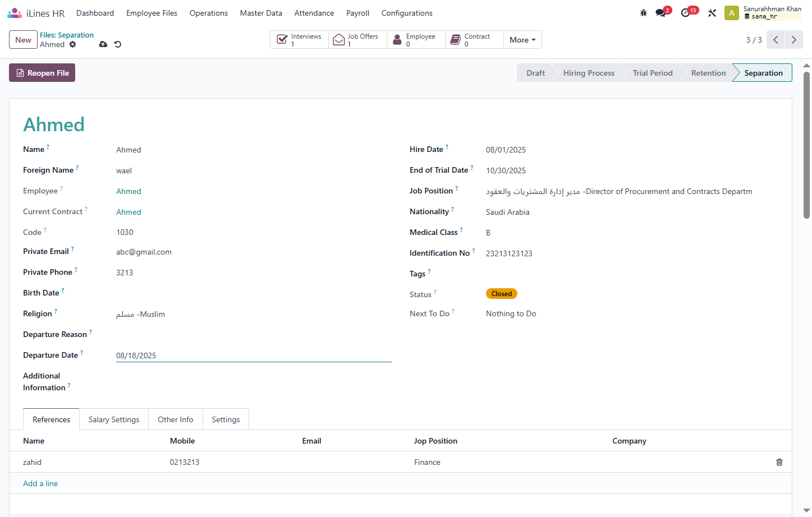This screenshot has width=812, height=517.
Task: Click the cloud upload save icon
Action: 103,44
